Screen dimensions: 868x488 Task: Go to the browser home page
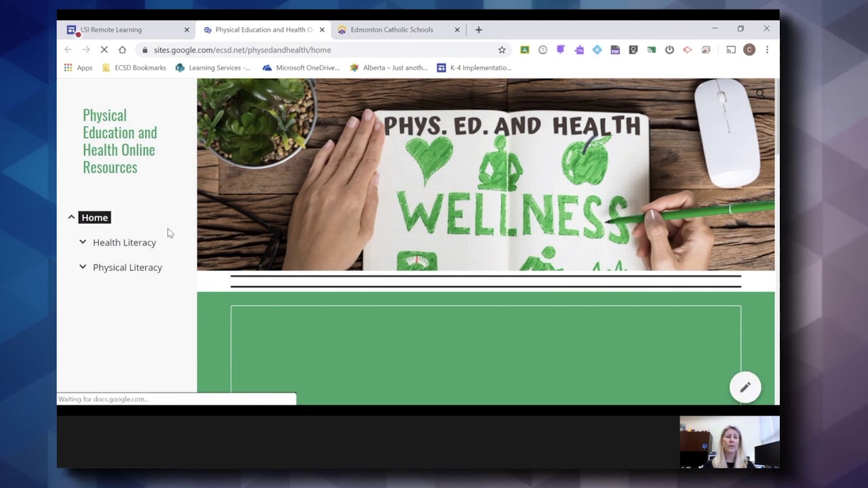[122, 49]
